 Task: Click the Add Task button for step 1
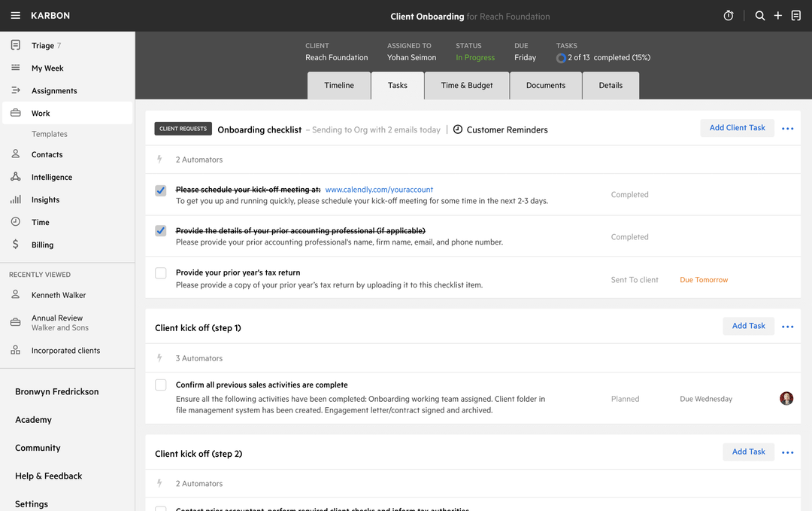pyautogui.click(x=748, y=326)
